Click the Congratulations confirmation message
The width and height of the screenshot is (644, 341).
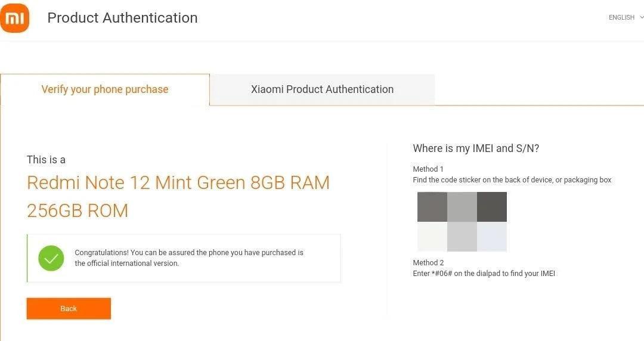coord(188,253)
